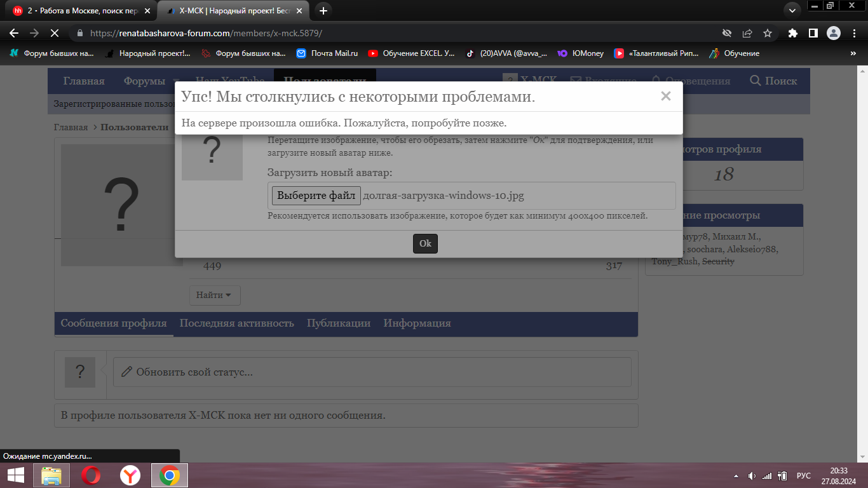Open the Почта Mail.ru bookmark
Screen dimensions: 868x488
(327, 53)
